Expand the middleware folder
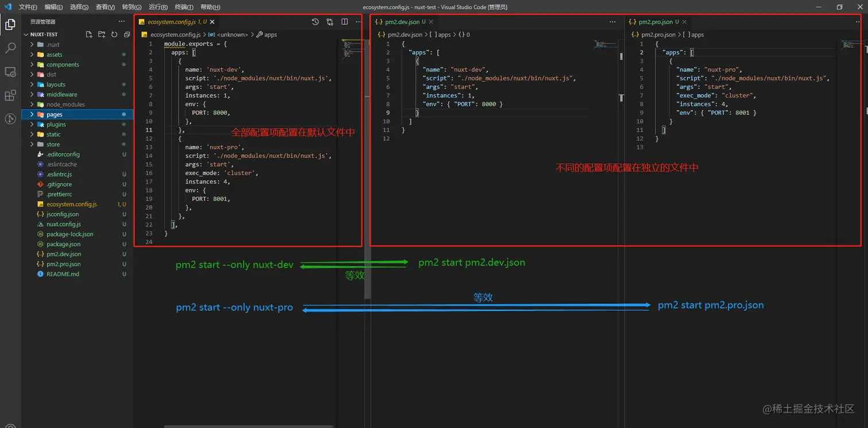The height and width of the screenshot is (428, 868). tap(32, 95)
